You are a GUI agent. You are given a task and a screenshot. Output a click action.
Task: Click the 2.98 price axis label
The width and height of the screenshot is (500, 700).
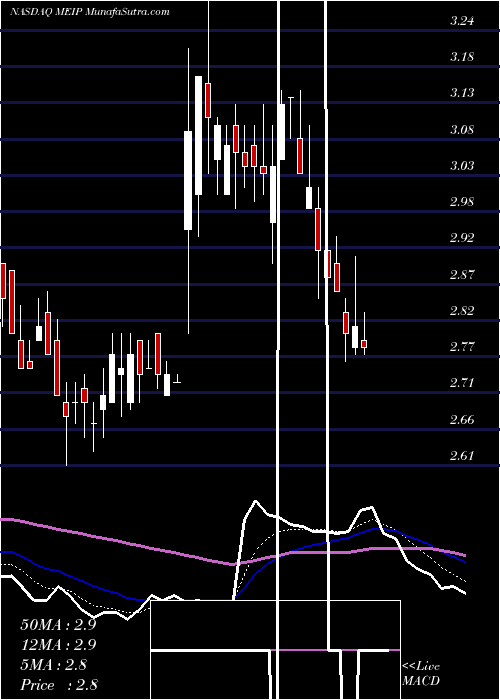coord(462,201)
